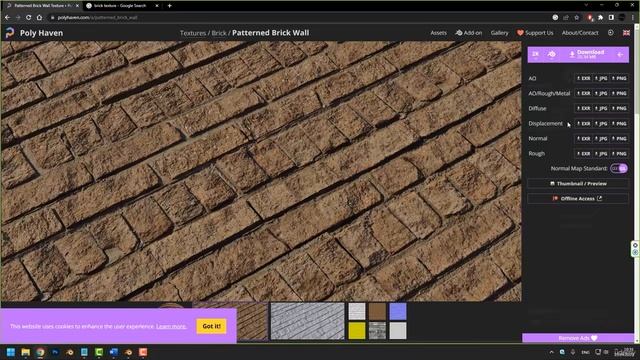Reload the page with refresh icon
Image resolution: width=640 pixels, height=360 pixels.
[x=29, y=18]
